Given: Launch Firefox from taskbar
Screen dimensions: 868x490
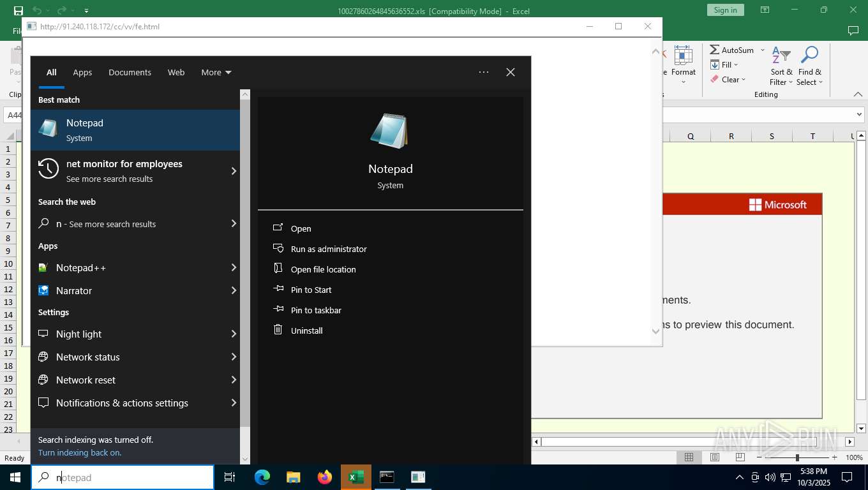Looking at the screenshot, I should 324,477.
